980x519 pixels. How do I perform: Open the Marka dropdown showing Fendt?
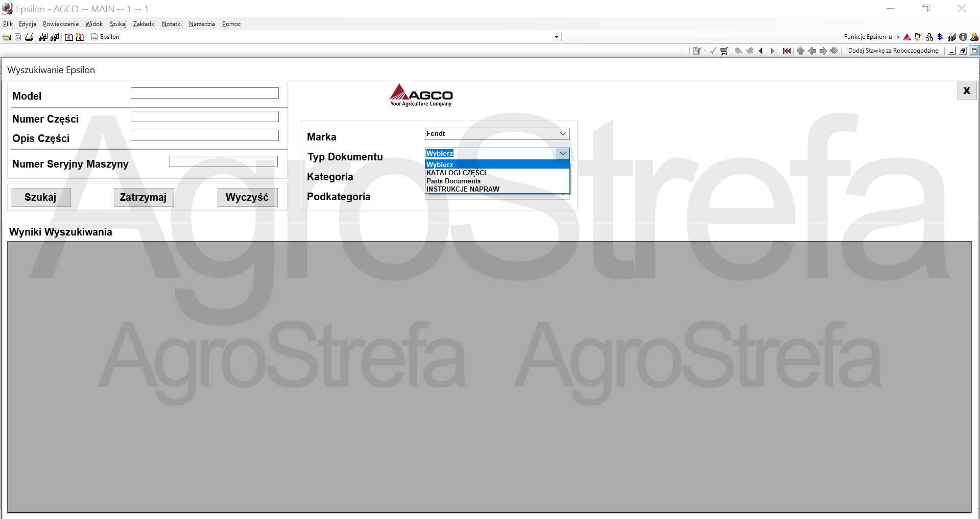(497, 133)
